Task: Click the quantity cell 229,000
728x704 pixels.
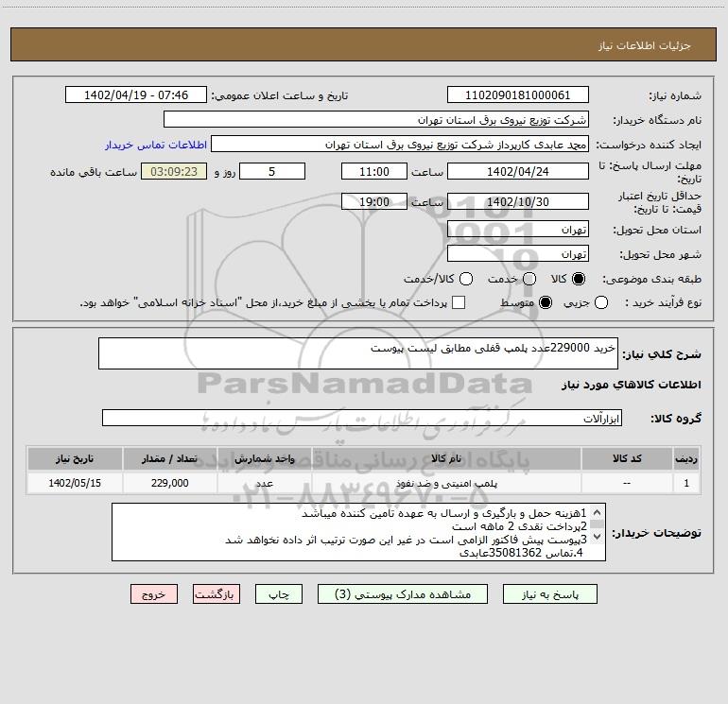Action: pyautogui.click(x=169, y=483)
